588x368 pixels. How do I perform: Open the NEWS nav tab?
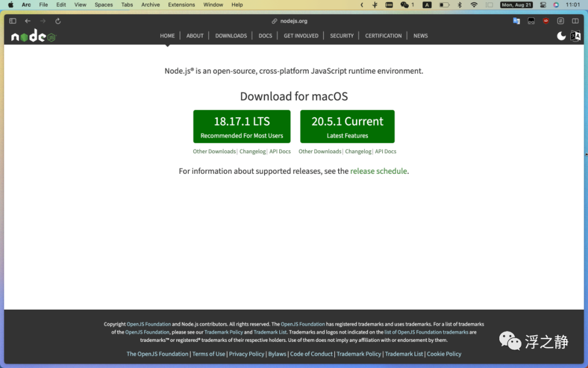point(420,35)
